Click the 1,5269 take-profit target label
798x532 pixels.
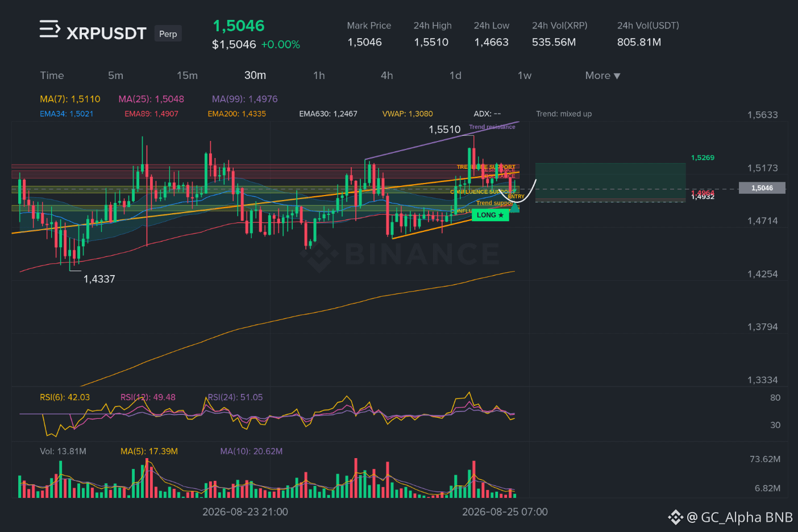[x=703, y=157]
